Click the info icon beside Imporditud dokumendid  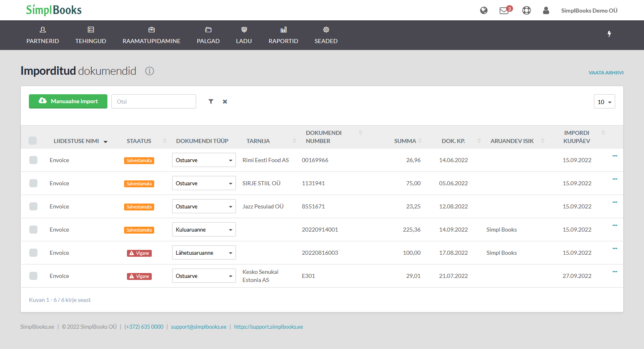tap(150, 71)
